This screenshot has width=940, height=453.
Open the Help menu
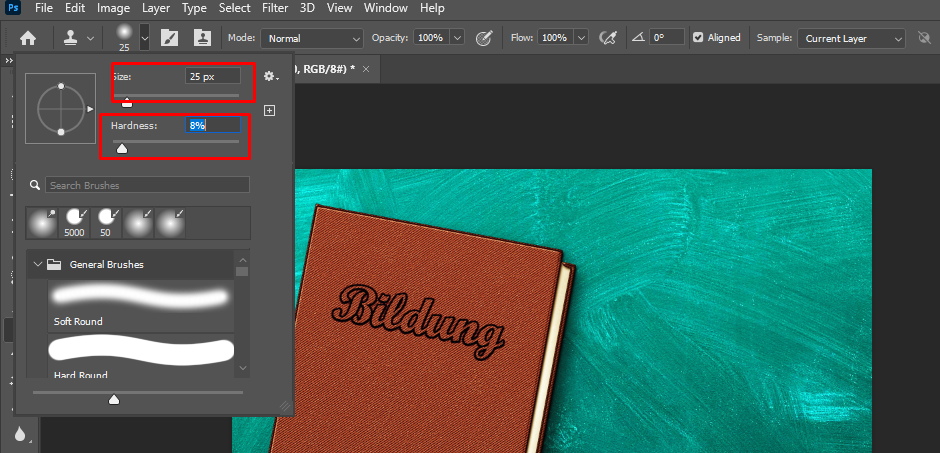432,8
